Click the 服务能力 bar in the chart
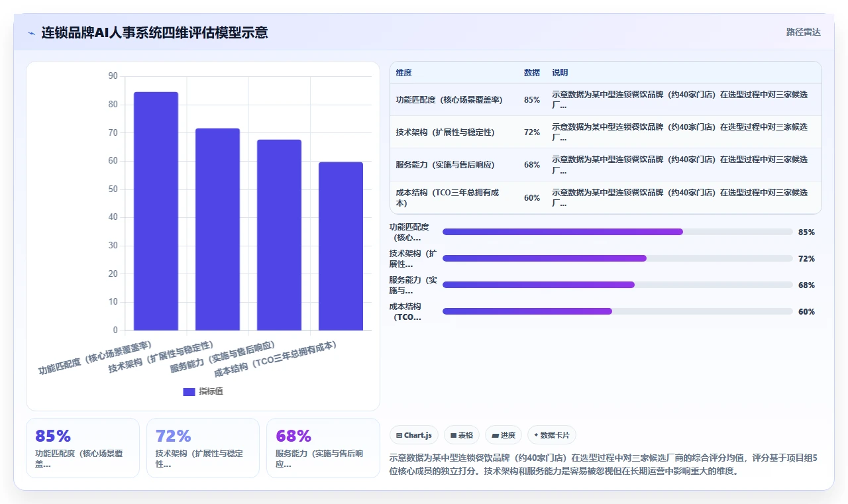Screen dimensions: 848x504 (279, 235)
